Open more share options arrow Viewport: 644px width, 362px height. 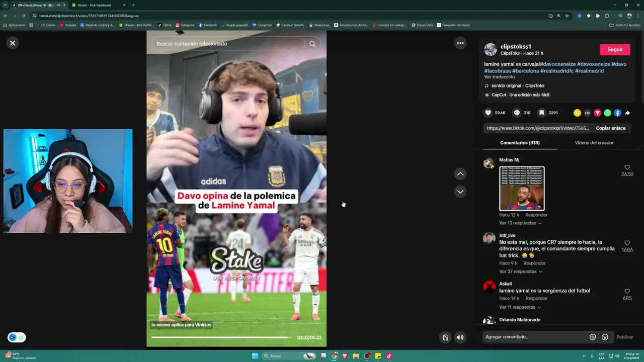coord(627,113)
